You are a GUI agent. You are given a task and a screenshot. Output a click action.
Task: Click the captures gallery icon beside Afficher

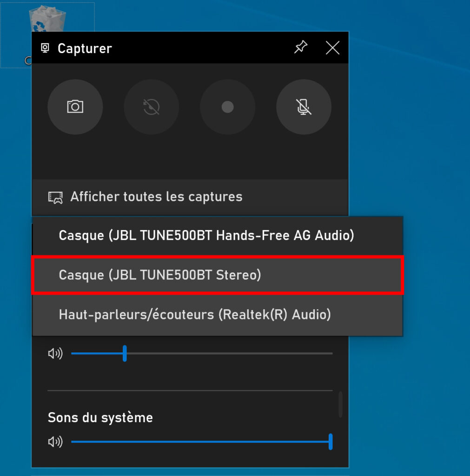55,198
